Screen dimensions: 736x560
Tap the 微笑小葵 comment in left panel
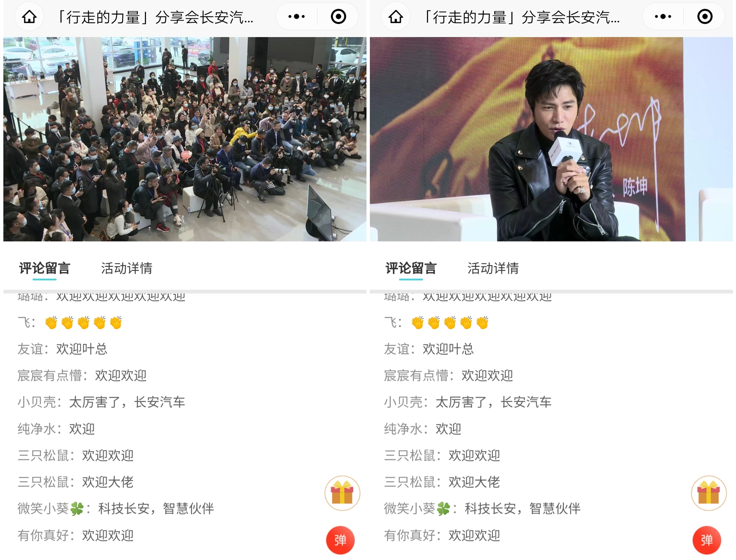click(x=116, y=509)
